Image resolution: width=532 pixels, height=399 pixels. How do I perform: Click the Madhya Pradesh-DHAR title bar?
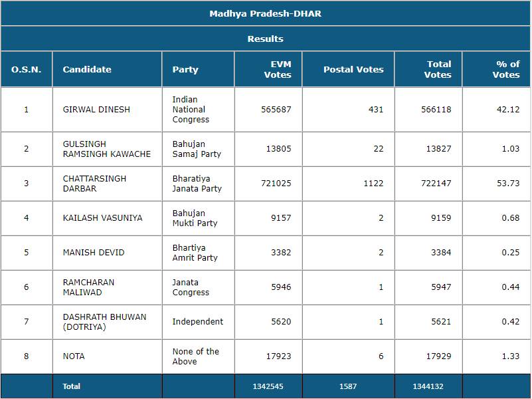point(266,13)
